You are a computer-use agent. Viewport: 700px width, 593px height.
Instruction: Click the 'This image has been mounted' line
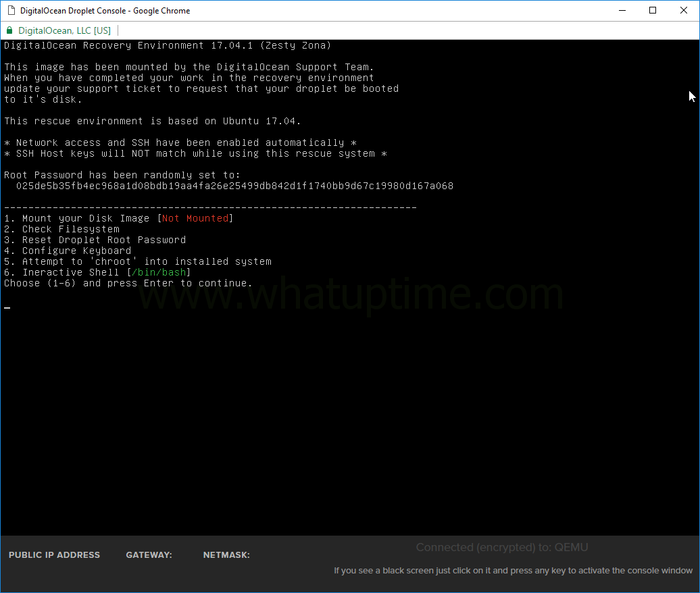(189, 67)
